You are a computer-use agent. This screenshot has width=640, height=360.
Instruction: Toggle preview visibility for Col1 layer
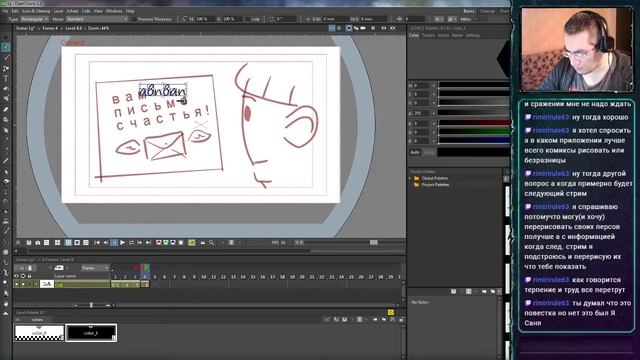click(x=17, y=284)
